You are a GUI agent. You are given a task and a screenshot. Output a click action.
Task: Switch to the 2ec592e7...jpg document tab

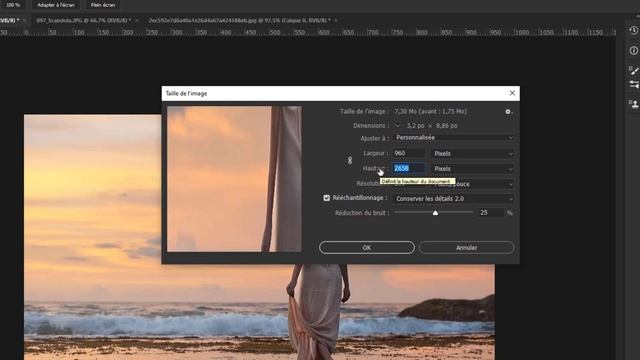click(240, 20)
